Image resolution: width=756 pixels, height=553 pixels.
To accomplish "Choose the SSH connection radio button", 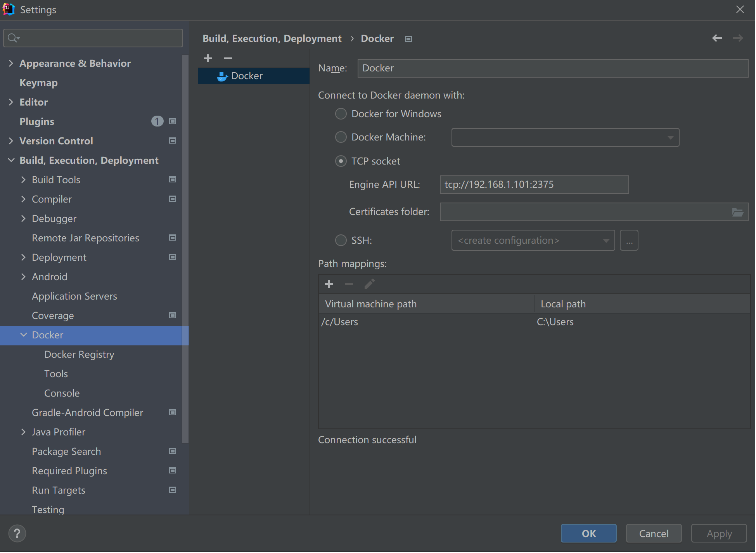I will point(341,241).
